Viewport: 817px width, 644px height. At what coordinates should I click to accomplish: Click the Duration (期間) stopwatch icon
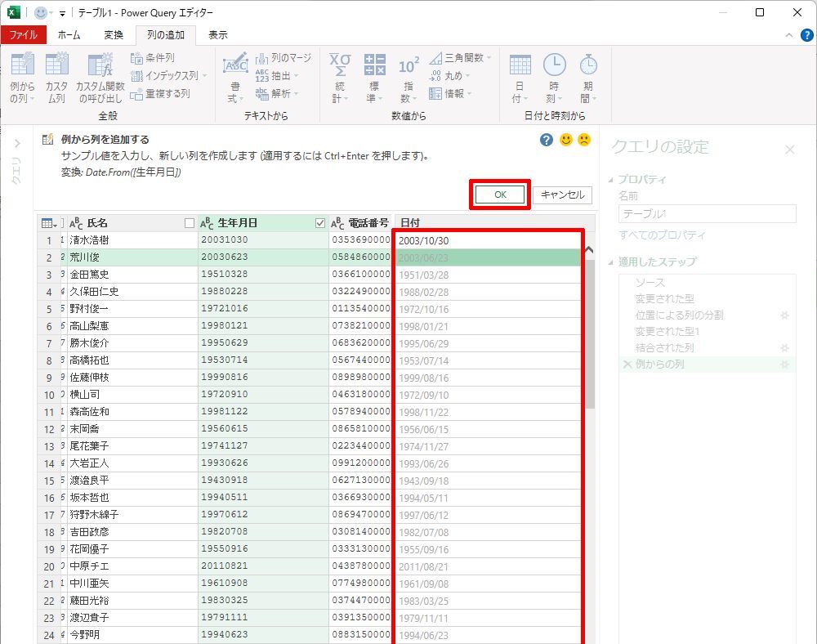coord(587,65)
